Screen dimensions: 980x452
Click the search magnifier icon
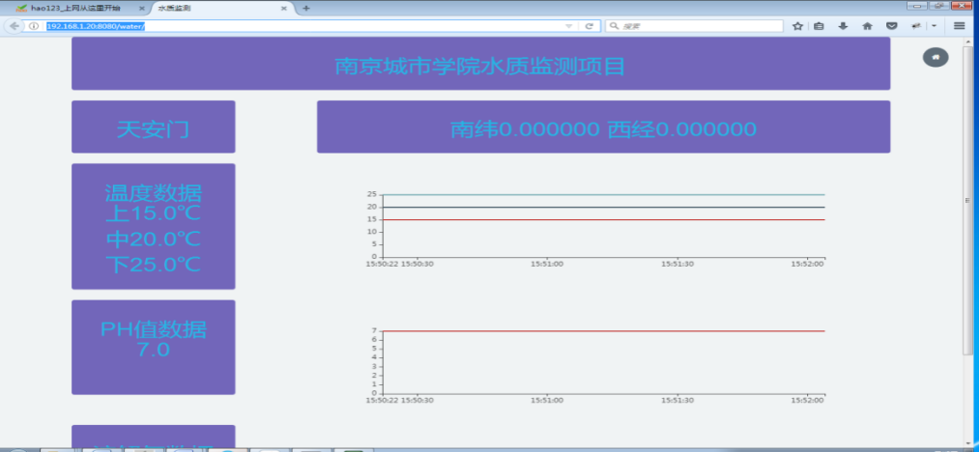(x=614, y=26)
